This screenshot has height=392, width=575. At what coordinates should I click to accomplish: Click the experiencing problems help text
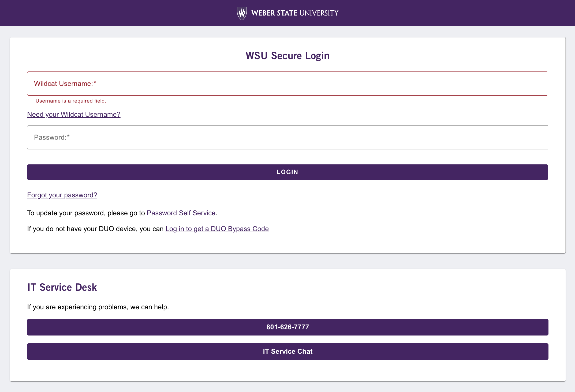[x=98, y=307]
